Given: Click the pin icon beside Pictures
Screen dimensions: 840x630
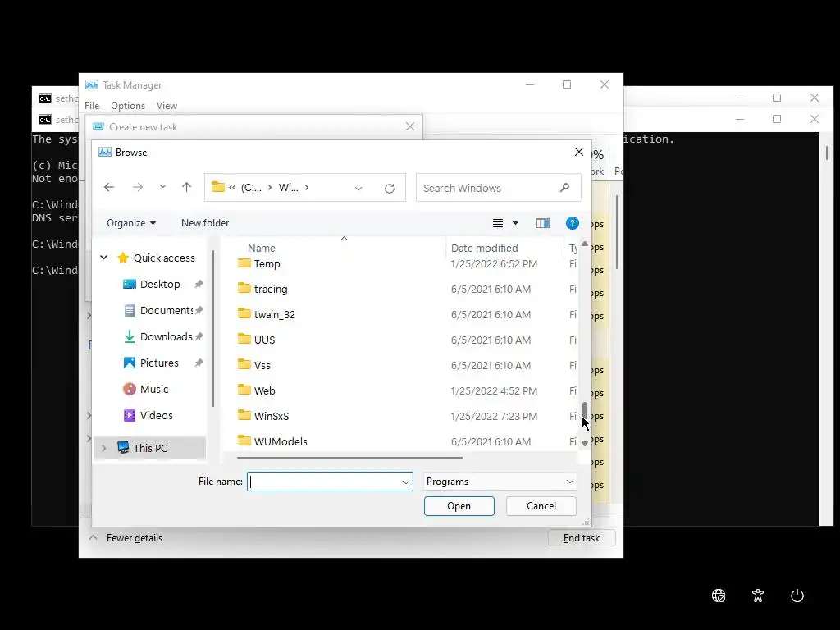Looking at the screenshot, I should click(199, 363).
